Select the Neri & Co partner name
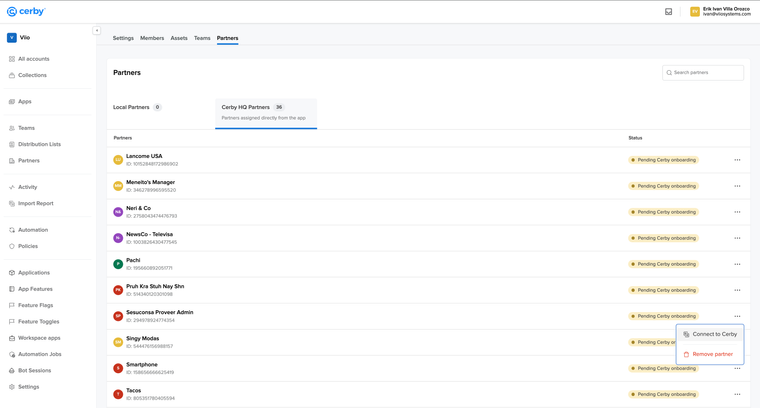Image resolution: width=760 pixels, height=408 pixels. [x=138, y=208]
